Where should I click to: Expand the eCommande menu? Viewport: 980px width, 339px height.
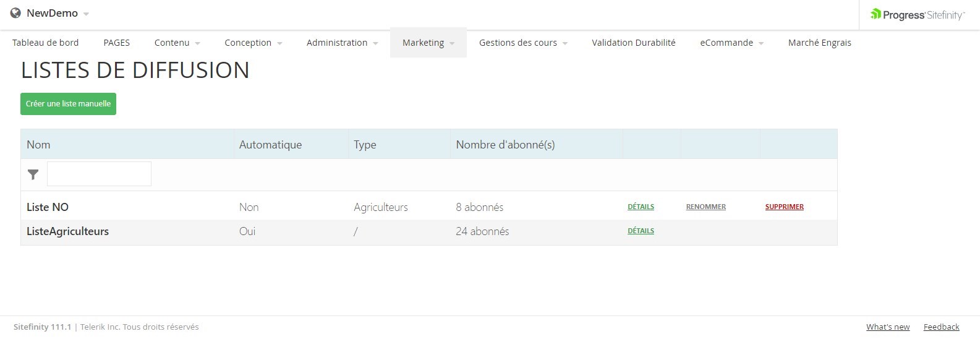(x=731, y=43)
